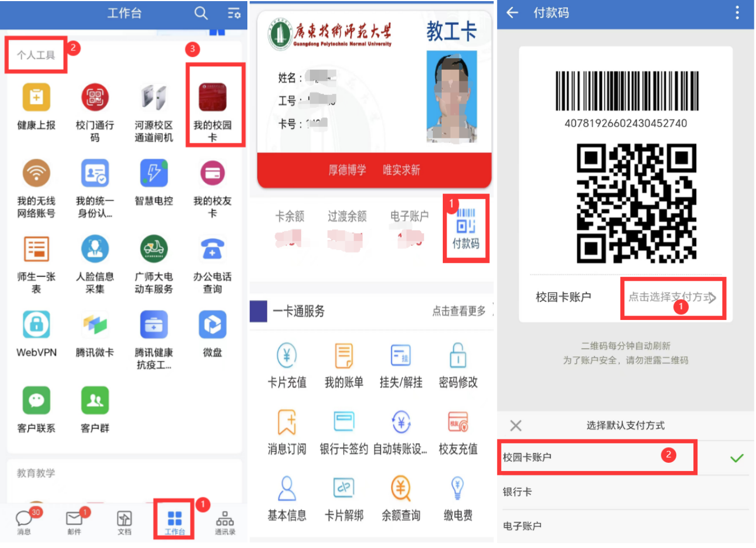
Task: Tap the 教育教学 section heading
Action: [36, 473]
